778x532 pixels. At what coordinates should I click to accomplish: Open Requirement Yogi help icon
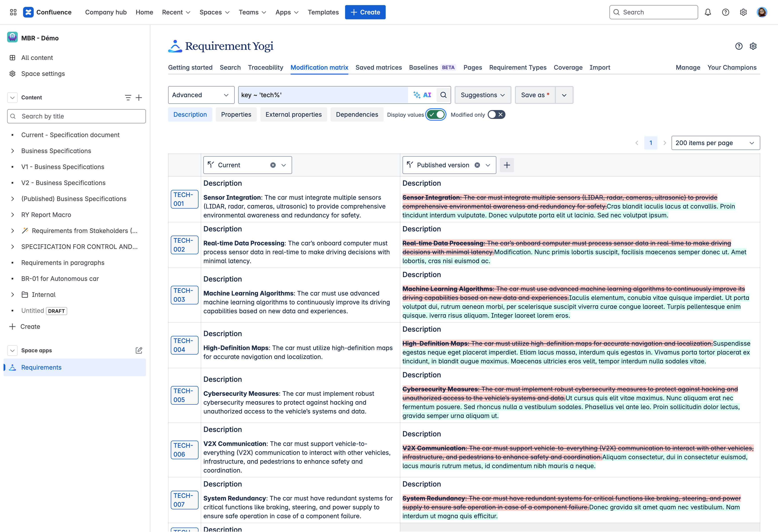(739, 46)
